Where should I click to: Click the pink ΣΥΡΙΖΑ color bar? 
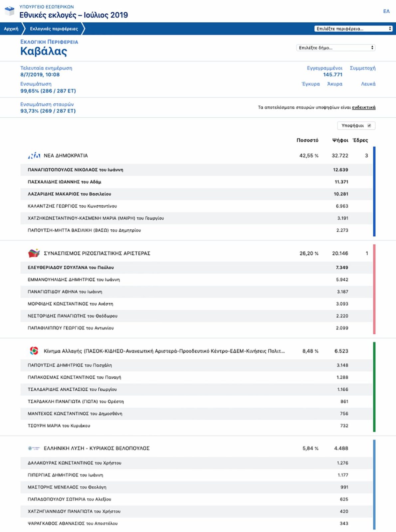374,289
